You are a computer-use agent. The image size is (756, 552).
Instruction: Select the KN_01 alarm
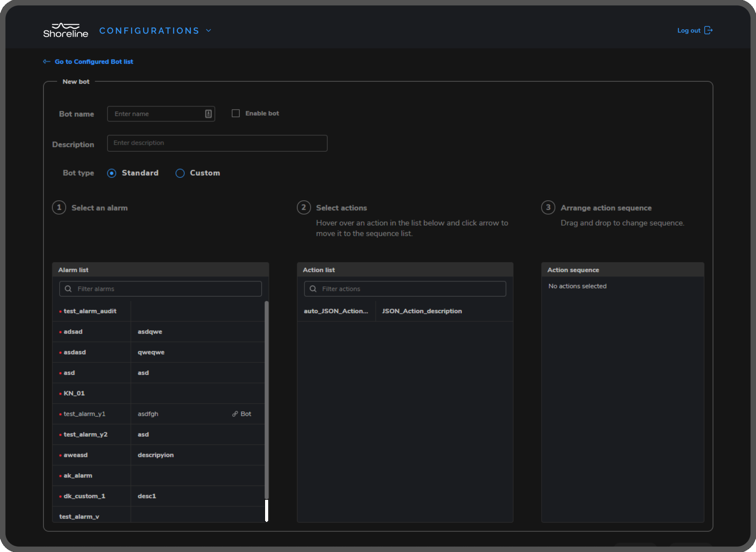[x=74, y=393]
